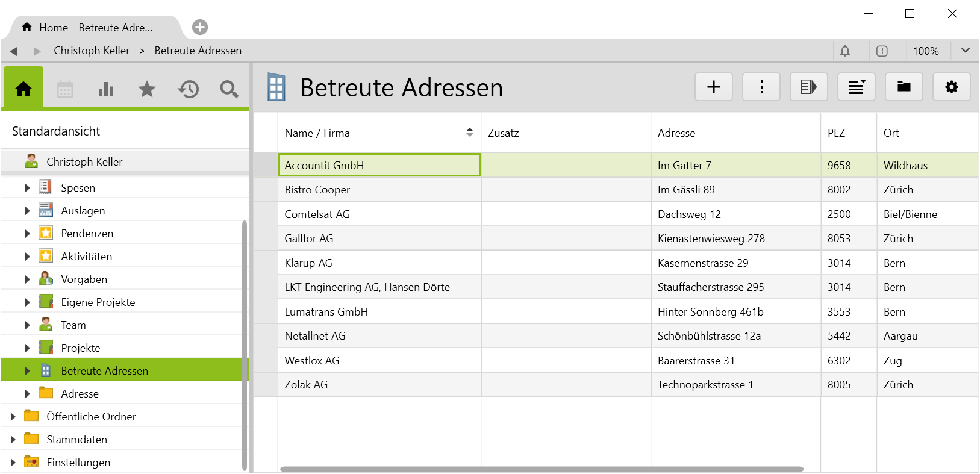The width and height of the screenshot is (980, 474).
Task: Open the history clock tab
Action: pos(188,90)
